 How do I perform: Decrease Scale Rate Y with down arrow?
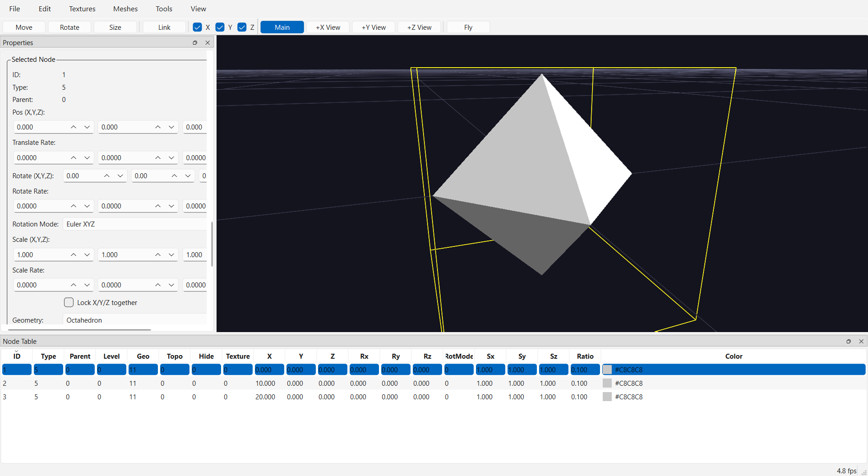[x=171, y=285]
